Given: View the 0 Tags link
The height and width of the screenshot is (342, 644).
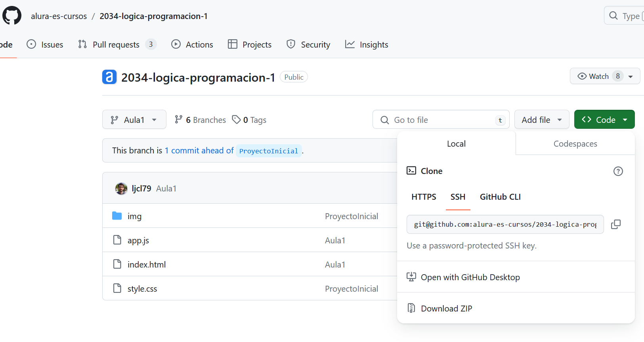Looking at the screenshot, I should (249, 120).
